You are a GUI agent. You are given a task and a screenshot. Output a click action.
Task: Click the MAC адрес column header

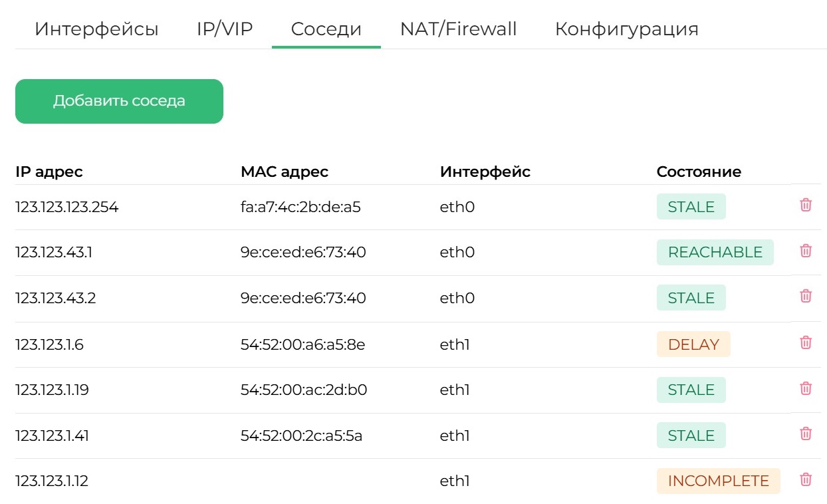285,172
